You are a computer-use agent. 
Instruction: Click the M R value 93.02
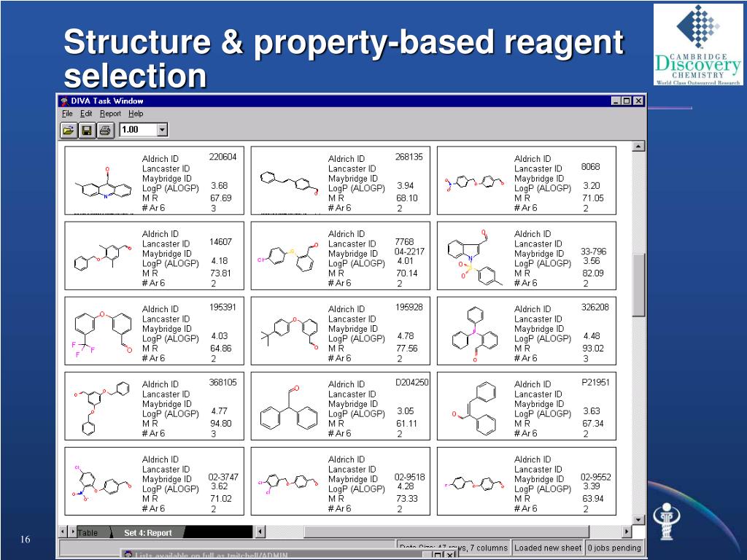(x=592, y=349)
